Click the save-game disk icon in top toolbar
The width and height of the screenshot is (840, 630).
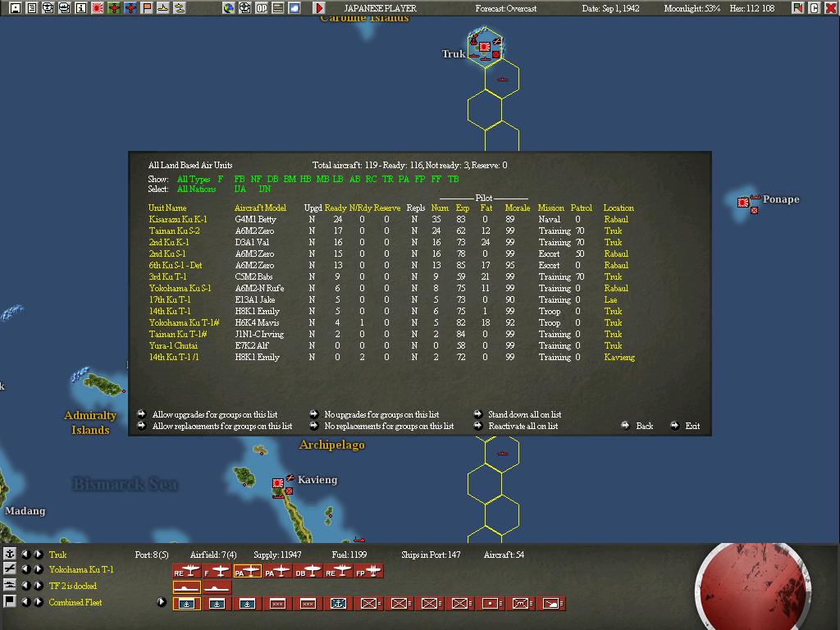(x=16, y=8)
